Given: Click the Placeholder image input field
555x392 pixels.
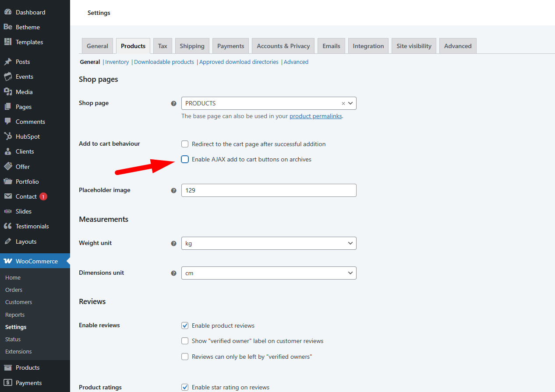Looking at the screenshot, I should (x=269, y=190).
